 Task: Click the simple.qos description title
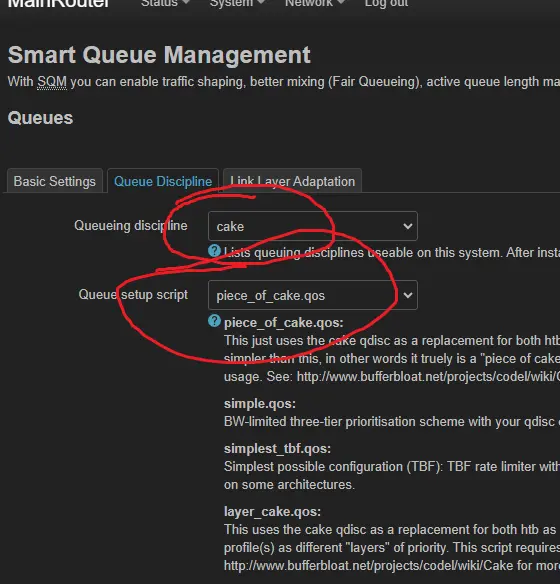pyautogui.click(x=260, y=404)
